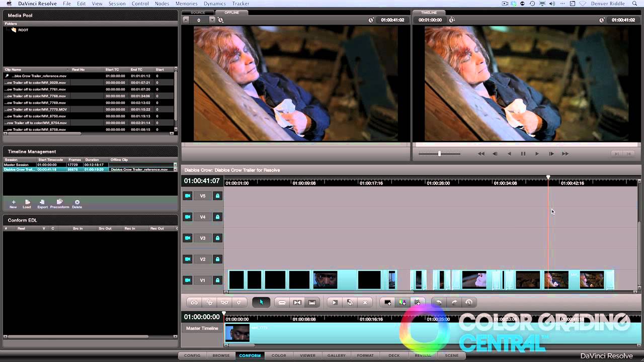Click fast forward in timeline viewer
Screen dimensions: 644x362
(x=565, y=154)
